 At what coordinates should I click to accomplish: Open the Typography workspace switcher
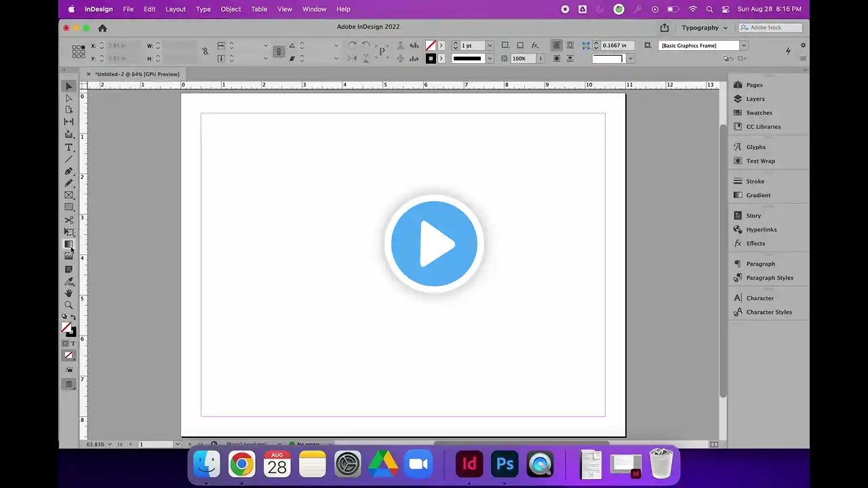(x=705, y=28)
